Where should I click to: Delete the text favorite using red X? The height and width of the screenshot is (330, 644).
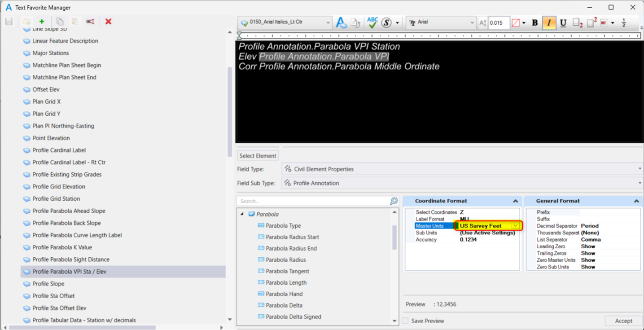(108, 21)
